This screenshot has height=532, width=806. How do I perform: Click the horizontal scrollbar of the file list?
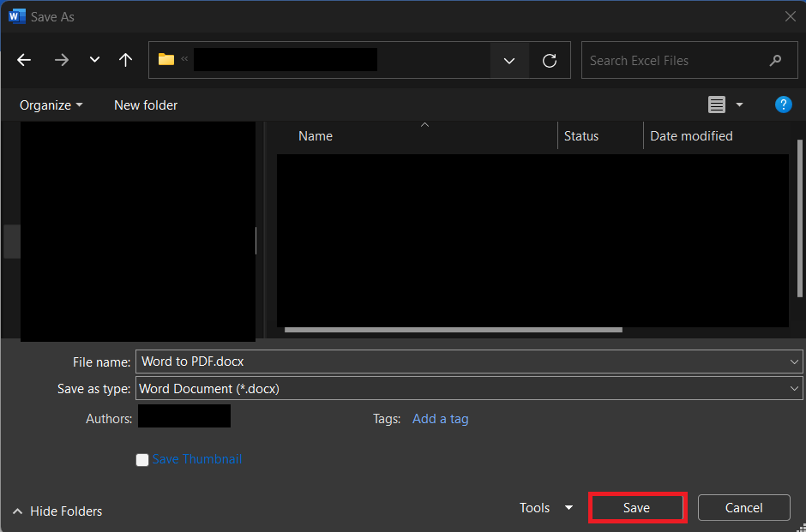[454, 330]
